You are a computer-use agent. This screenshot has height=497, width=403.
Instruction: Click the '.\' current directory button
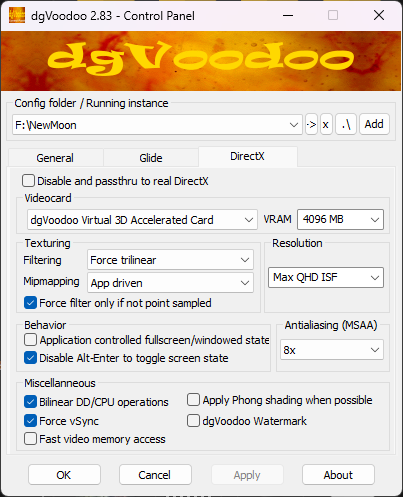346,125
